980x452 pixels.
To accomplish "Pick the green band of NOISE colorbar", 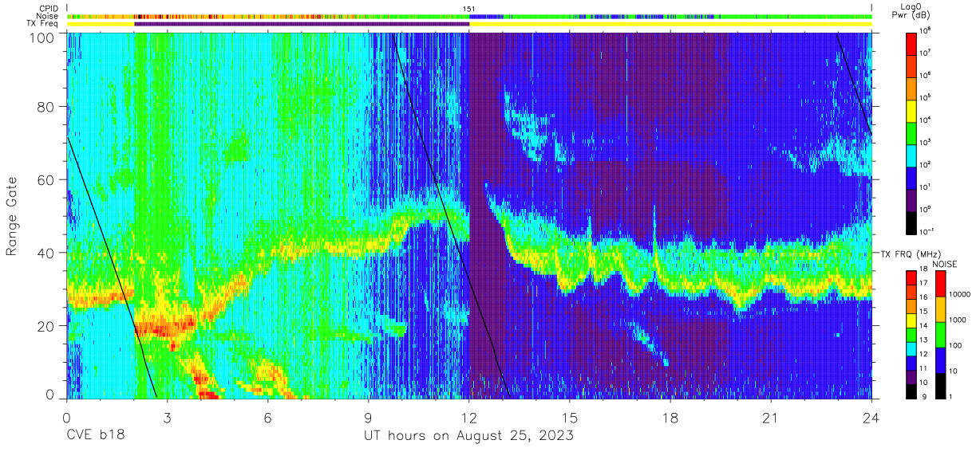I will (x=942, y=335).
